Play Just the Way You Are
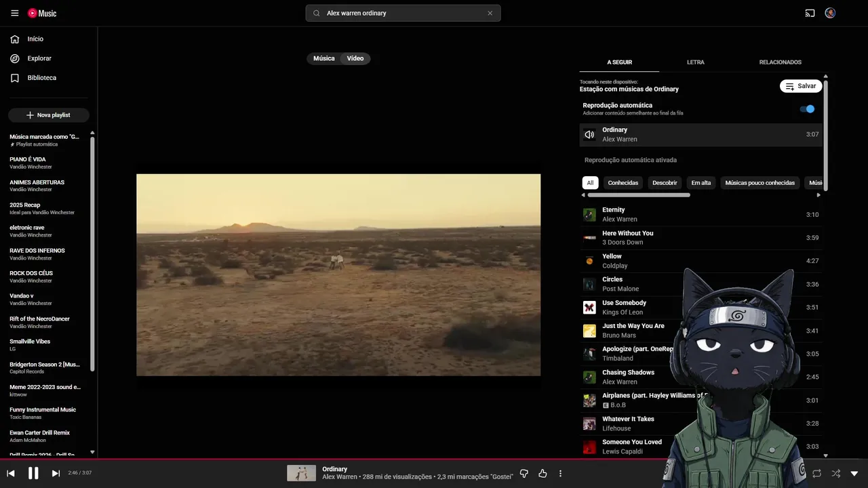The height and width of the screenshot is (488, 868). (701, 331)
